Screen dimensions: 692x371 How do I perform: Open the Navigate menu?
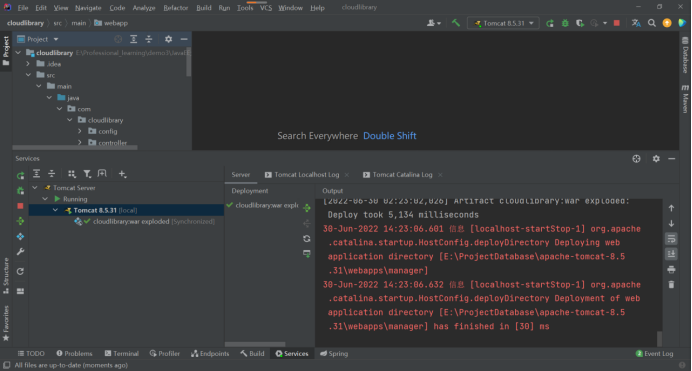(88, 8)
